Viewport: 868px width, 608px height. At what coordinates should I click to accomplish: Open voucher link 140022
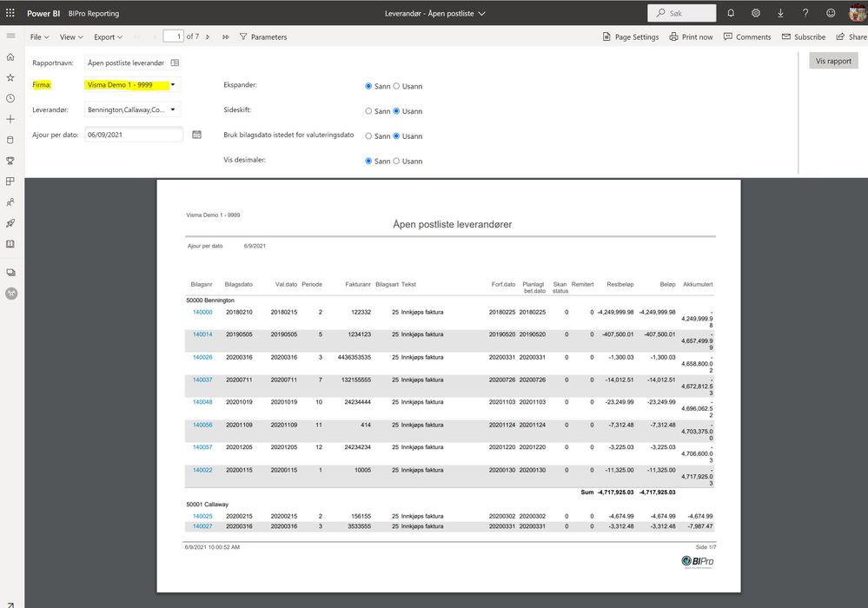tap(202, 470)
